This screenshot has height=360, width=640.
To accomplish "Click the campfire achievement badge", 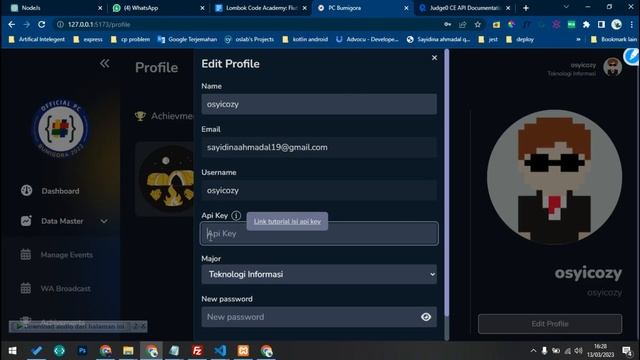I will coord(167,180).
